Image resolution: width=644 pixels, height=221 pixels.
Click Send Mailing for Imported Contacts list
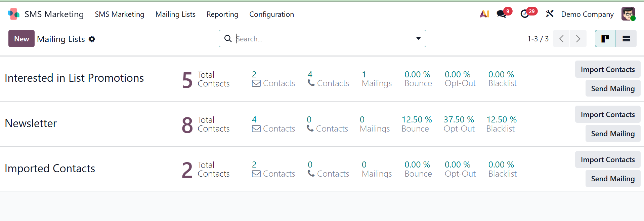coord(613,179)
